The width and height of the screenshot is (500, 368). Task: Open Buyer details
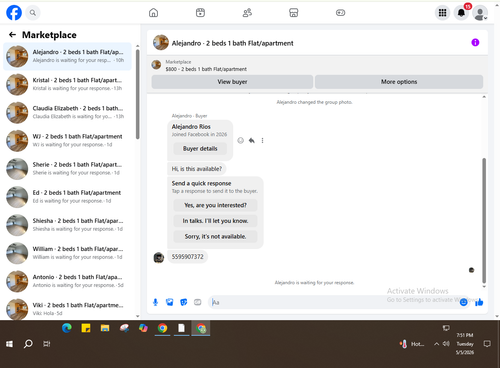click(200, 149)
